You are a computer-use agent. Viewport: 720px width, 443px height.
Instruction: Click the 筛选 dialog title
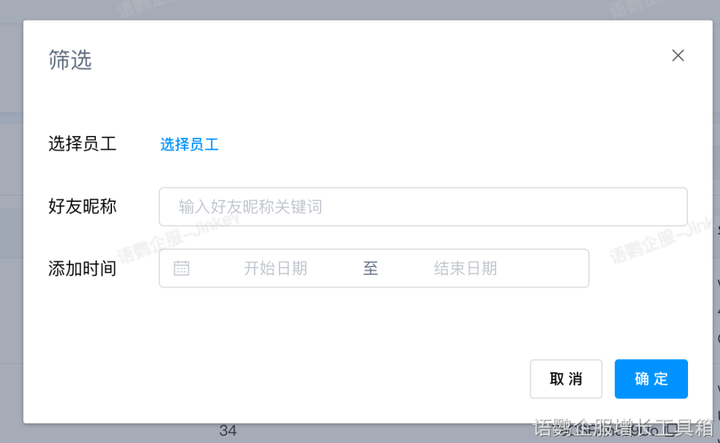pos(70,60)
